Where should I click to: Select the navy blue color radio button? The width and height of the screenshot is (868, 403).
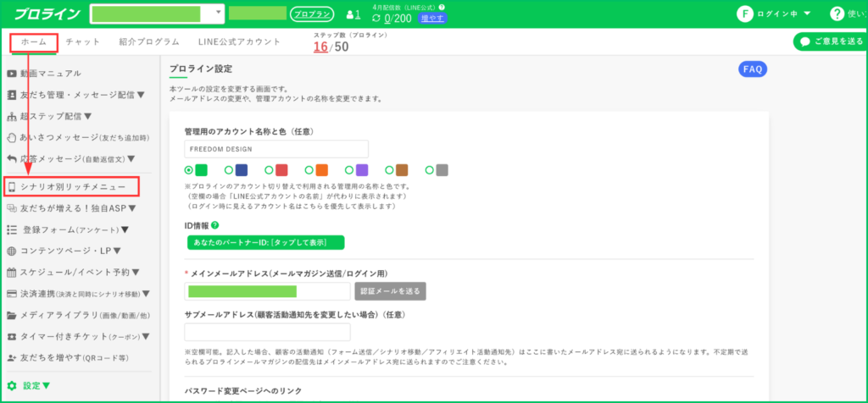pyautogui.click(x=229, y=169)
